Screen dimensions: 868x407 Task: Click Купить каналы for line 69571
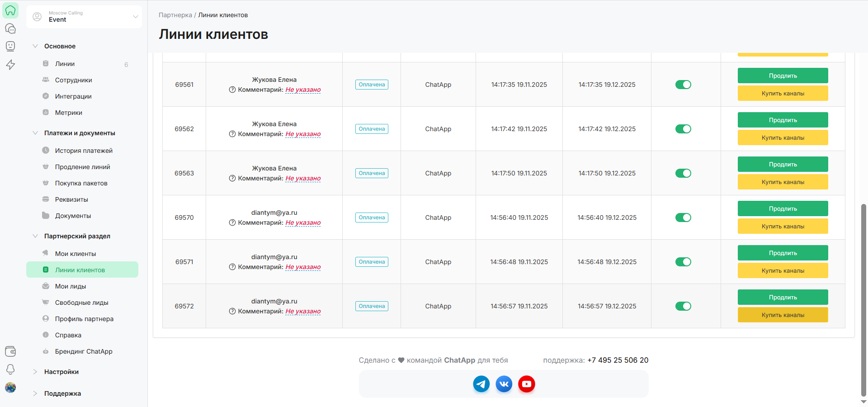pos(783,270)
